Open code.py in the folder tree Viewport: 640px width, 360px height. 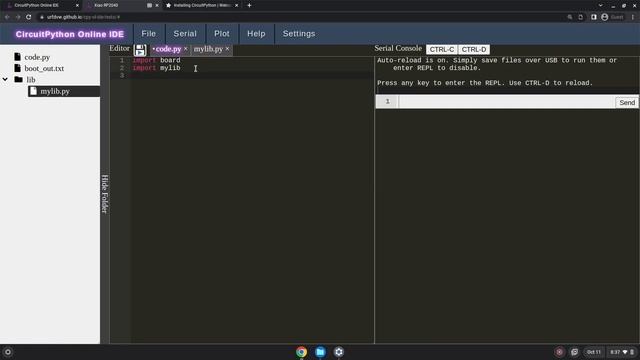[37, 57]
